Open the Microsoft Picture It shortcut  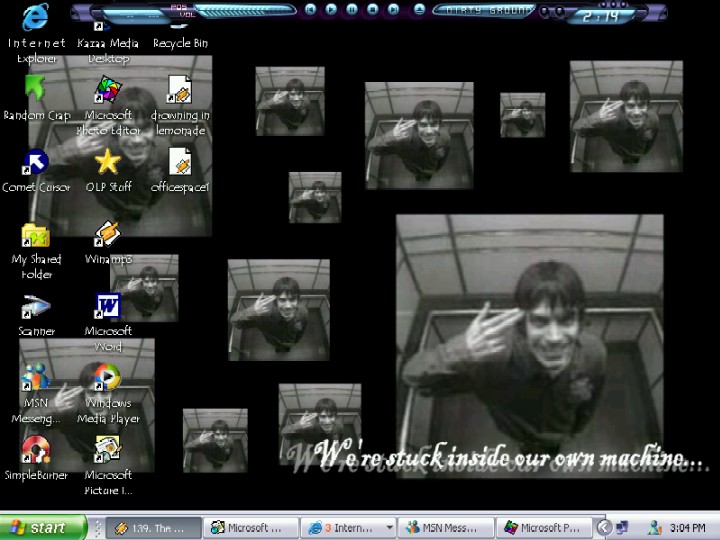pos(108,449)
